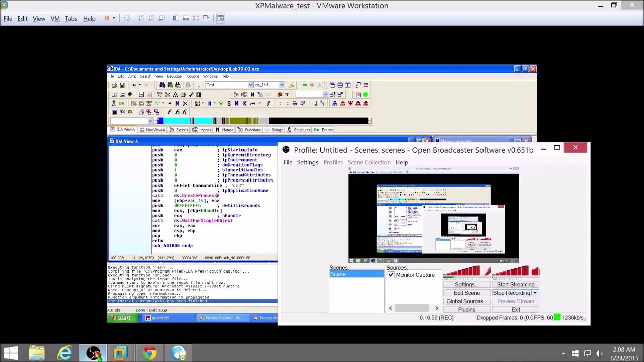Click the IDA save floppy disk icon
This screenshot has width=644, height=362.
click(x=122, y=85)
